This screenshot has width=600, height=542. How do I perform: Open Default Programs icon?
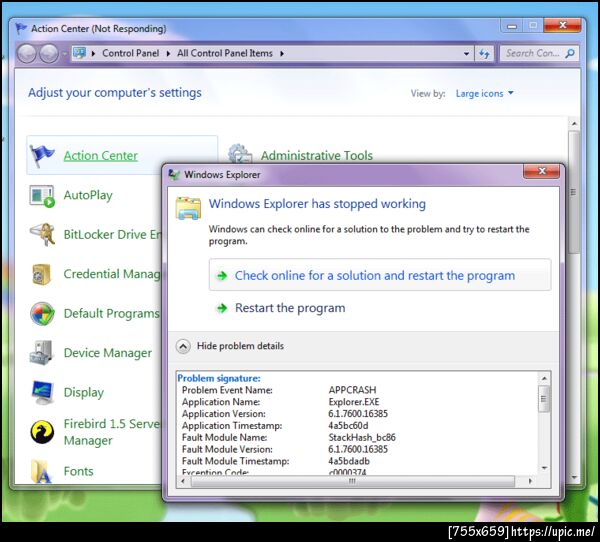click(x=42, y=313)
